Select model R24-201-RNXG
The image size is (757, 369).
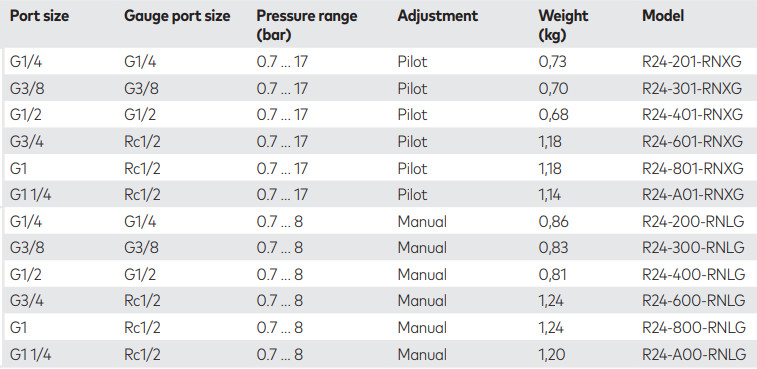692,62
